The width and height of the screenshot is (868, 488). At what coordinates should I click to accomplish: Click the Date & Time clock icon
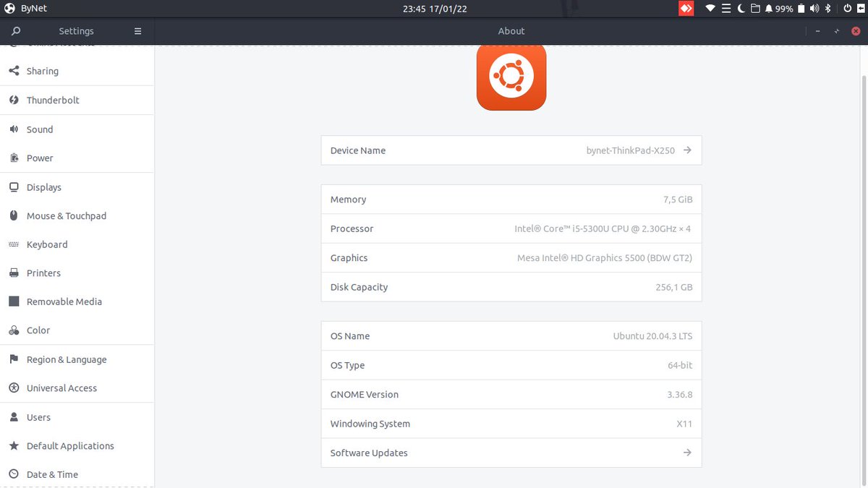14,474
